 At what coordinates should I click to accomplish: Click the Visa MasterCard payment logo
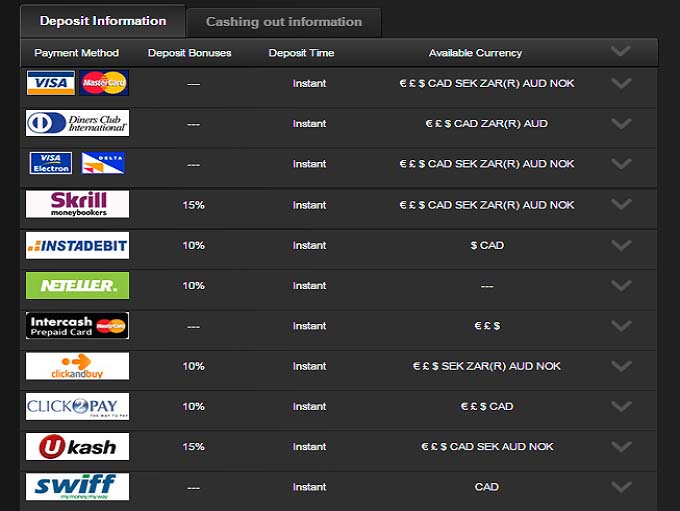tap(77, 83)
